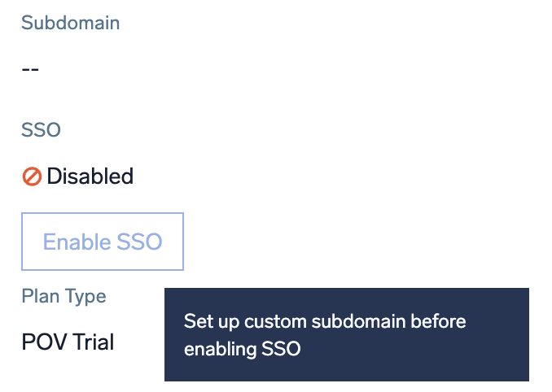Screen dimensions: 552x392
Task: Click the SSO section label
Action: [x=41, y=129]
